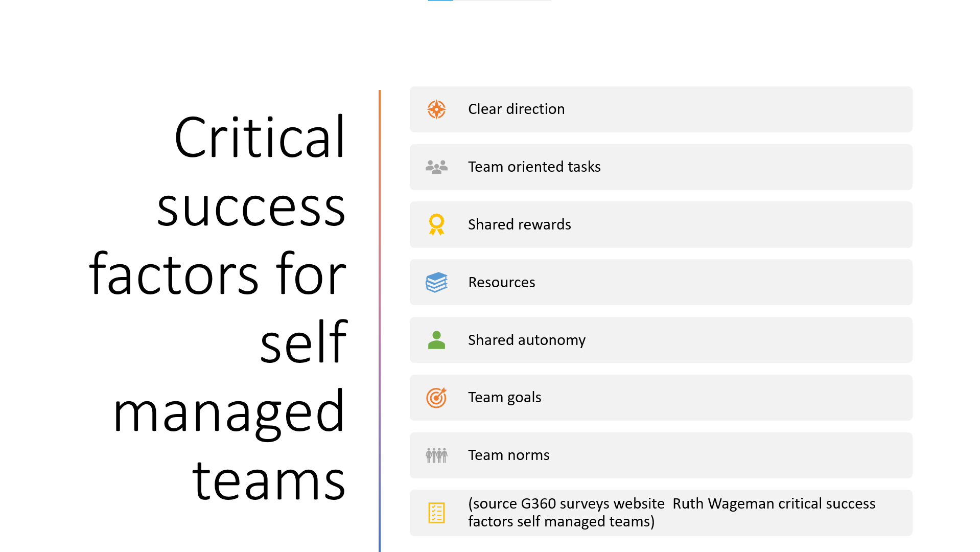Image resolution: width=980 pixels, height=552 pixels.
Task: Click the row-of-people icon beside Team norms
Action: click(436, 455)
